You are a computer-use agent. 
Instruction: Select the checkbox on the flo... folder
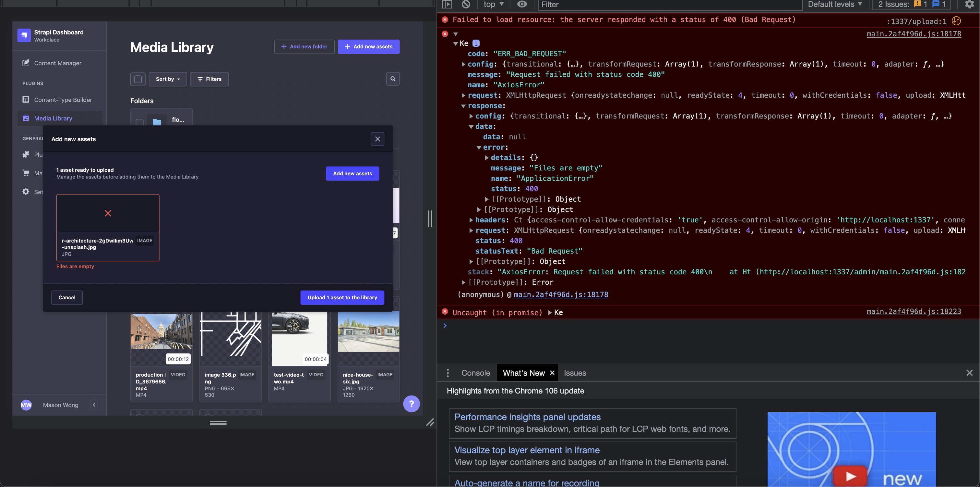[139, 123]
